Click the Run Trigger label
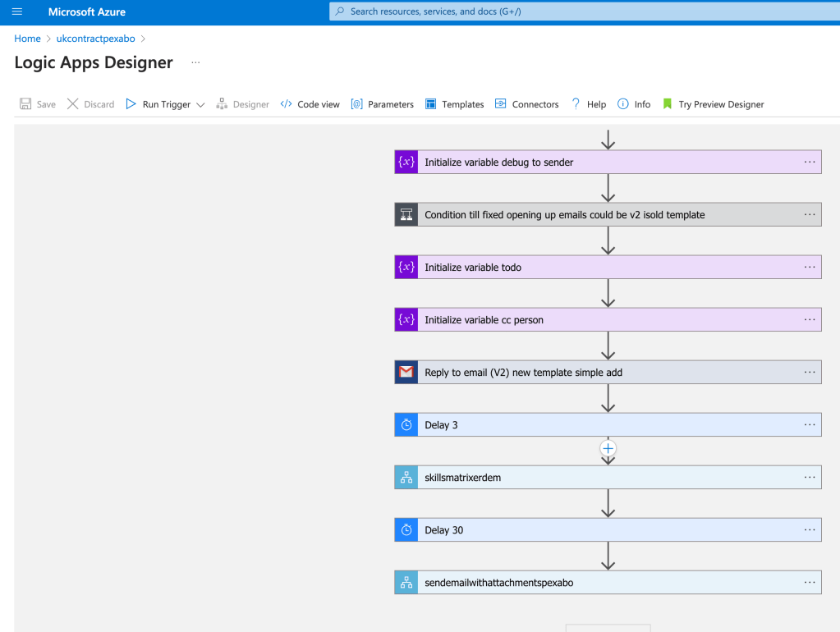The width and height of the screenshot is (840, 632). (x=167, y=104)
